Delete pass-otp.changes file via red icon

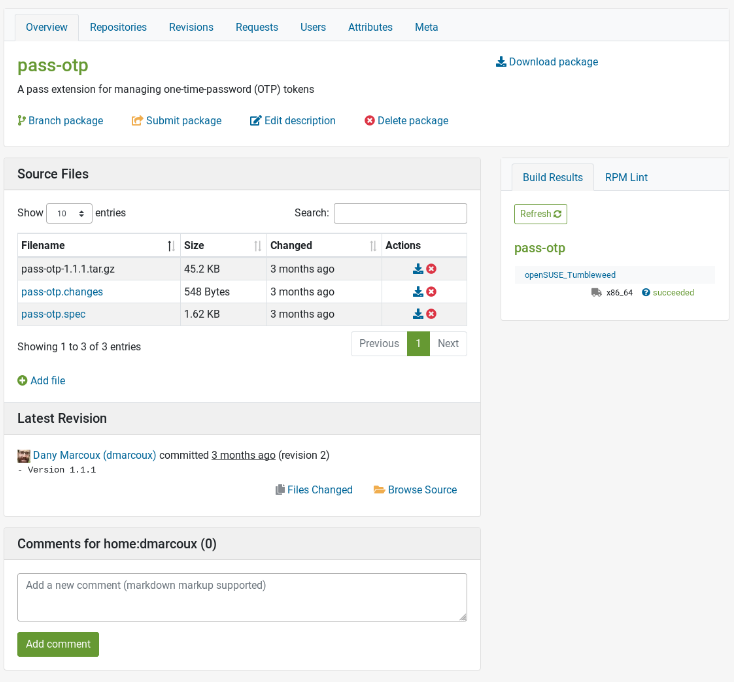coord(432,292)
